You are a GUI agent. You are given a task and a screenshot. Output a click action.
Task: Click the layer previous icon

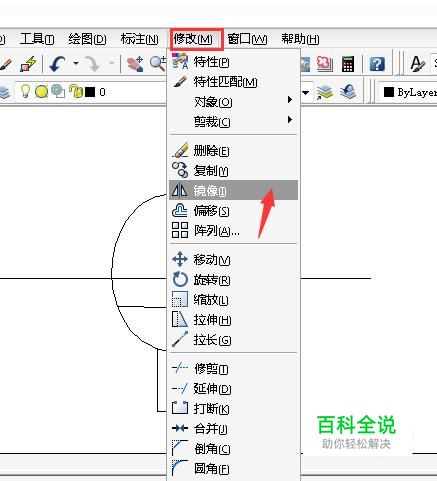348,92
